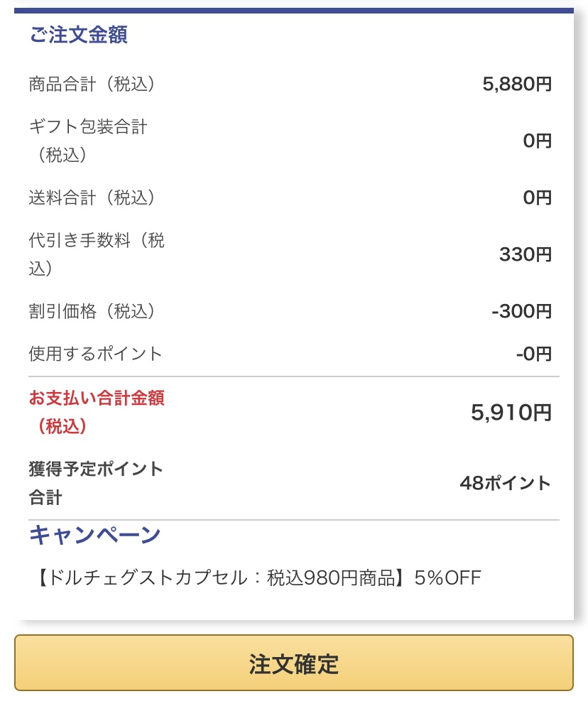The width and height of the screenshot is (588, 711).
Task: Select the 48ポイント earned points value
Action: click(506, 483)
